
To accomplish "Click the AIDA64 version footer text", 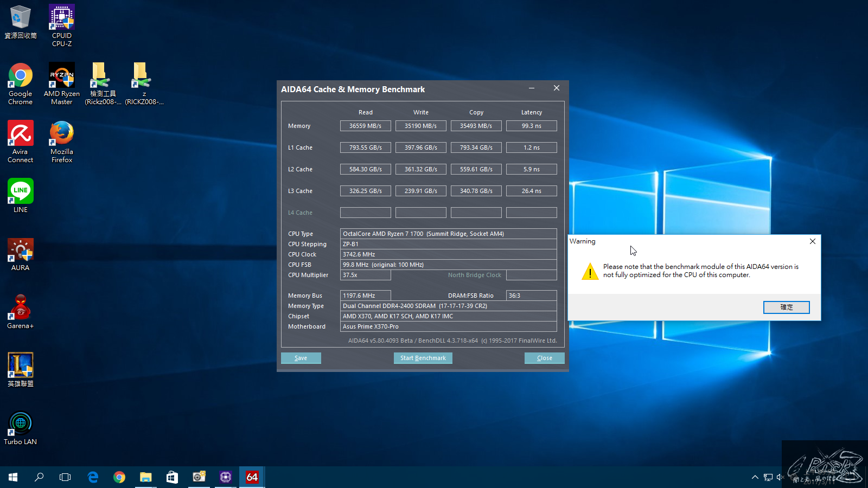I will (x=452, y=341).
